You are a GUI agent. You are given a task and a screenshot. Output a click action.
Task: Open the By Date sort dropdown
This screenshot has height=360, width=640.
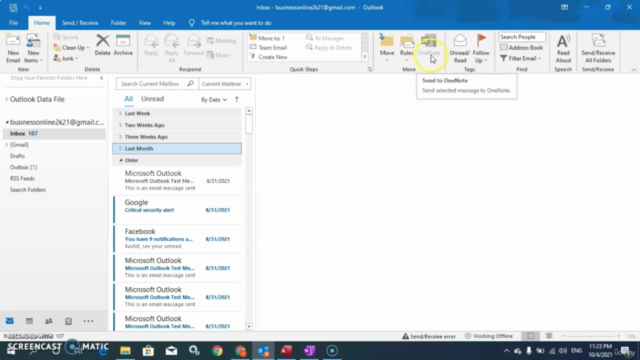coord(214,100)
